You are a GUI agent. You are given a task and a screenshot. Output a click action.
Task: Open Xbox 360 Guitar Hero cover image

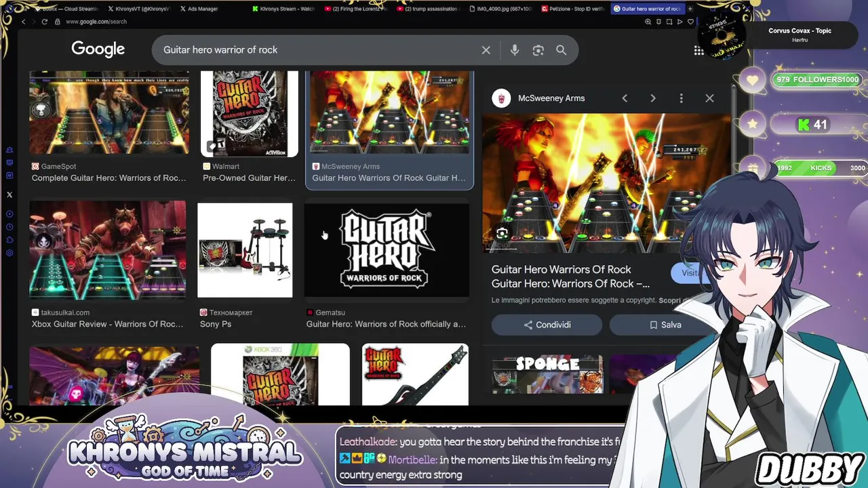[280, 375]
